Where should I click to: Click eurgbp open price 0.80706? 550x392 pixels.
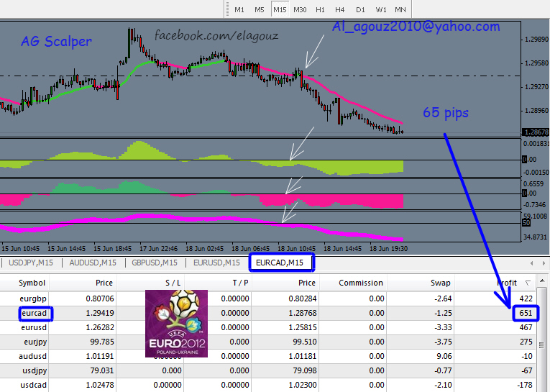100,298
